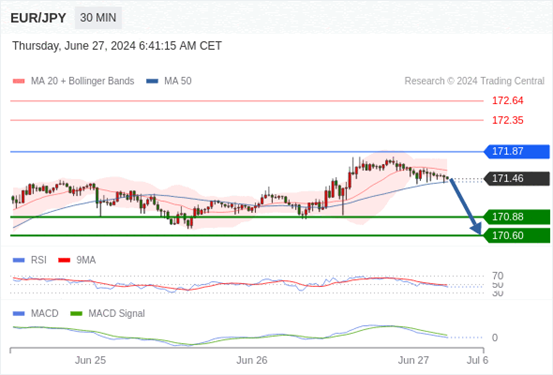The image size is (553, 375).
Task: Click the 9MA legend red swatch
Action: coord(64,260)
